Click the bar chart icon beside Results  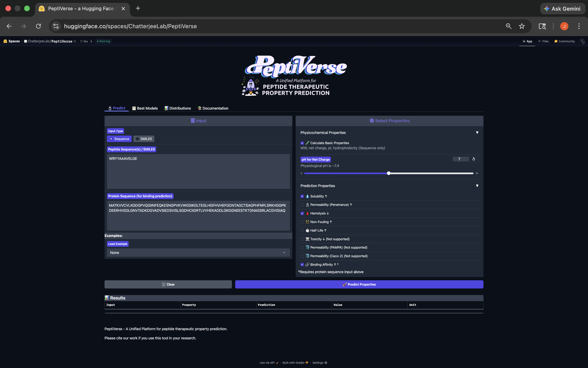tap(107, 298)
